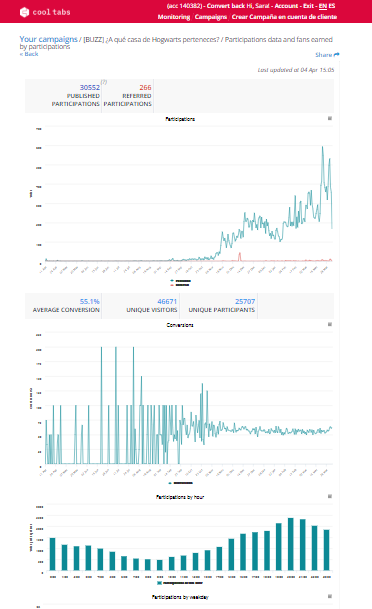This screenshot has width=372, height=609.
Task: Open Crear Campaña en cuenta de cliente
Action: (284, 17)
